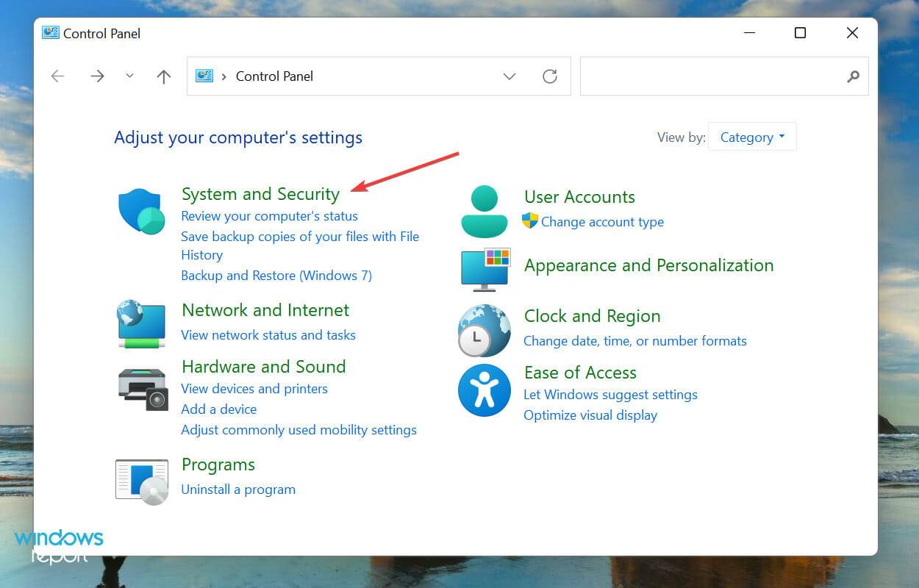Open Uninstall a program
The image size is (919, 588).
[238, 489]
